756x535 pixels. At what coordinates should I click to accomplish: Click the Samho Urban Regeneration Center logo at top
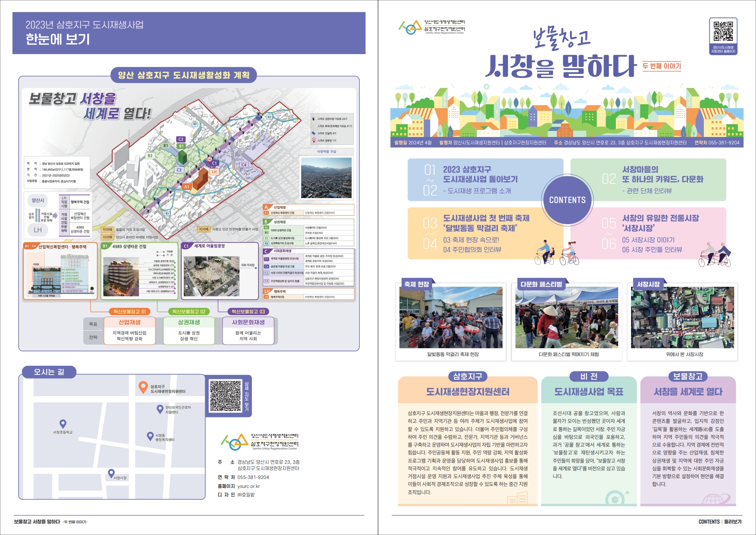point(432,27)
